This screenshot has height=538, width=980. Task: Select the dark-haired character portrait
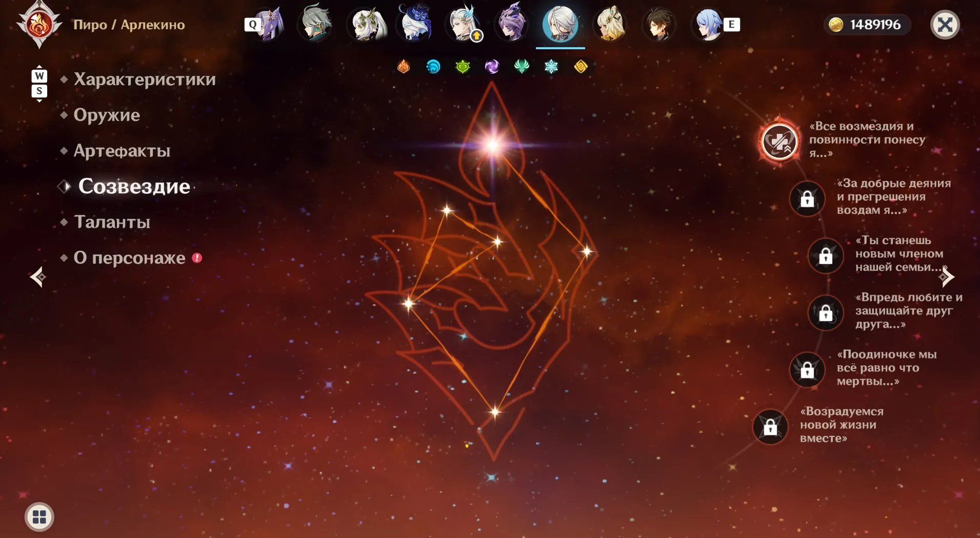[658, 24]
